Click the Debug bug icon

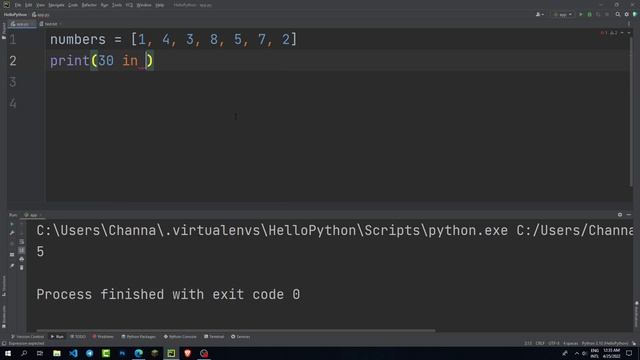pos(589,15)
